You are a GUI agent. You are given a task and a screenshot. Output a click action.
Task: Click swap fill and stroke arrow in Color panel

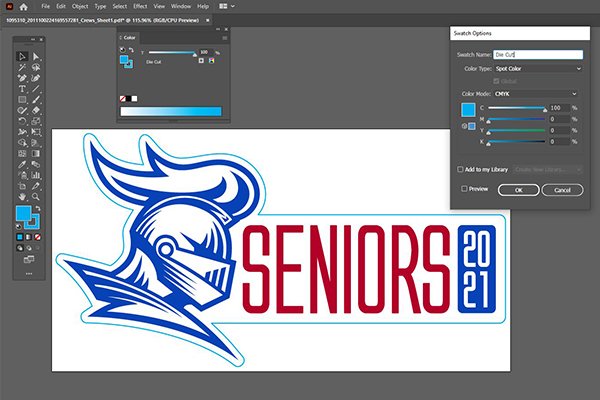[x=133, y=50]
